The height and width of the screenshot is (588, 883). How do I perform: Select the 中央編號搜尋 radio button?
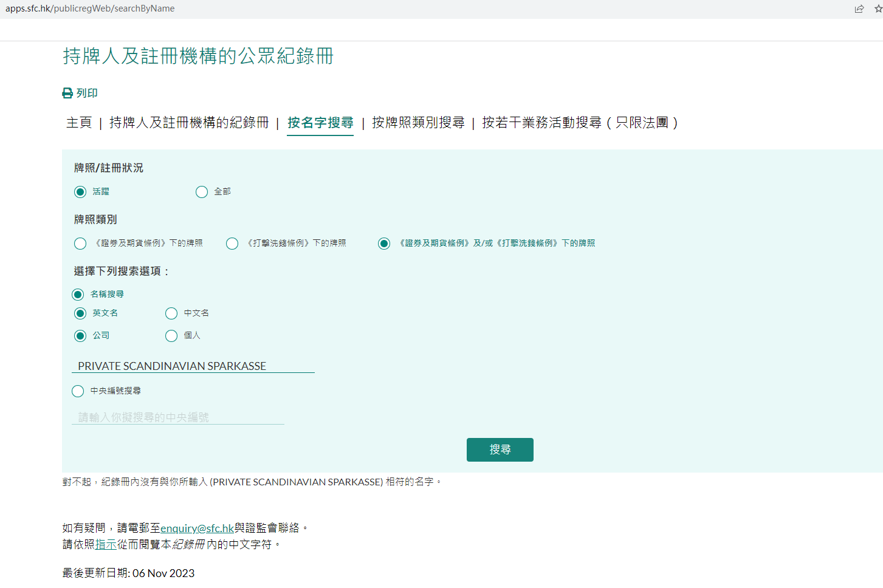pos(78,391)
